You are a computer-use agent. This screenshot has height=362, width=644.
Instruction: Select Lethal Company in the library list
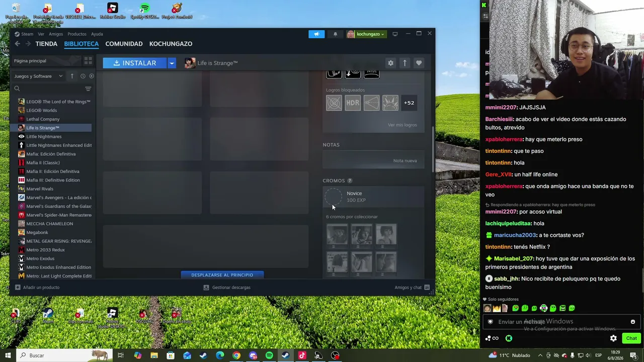click(x=51, y=119)
